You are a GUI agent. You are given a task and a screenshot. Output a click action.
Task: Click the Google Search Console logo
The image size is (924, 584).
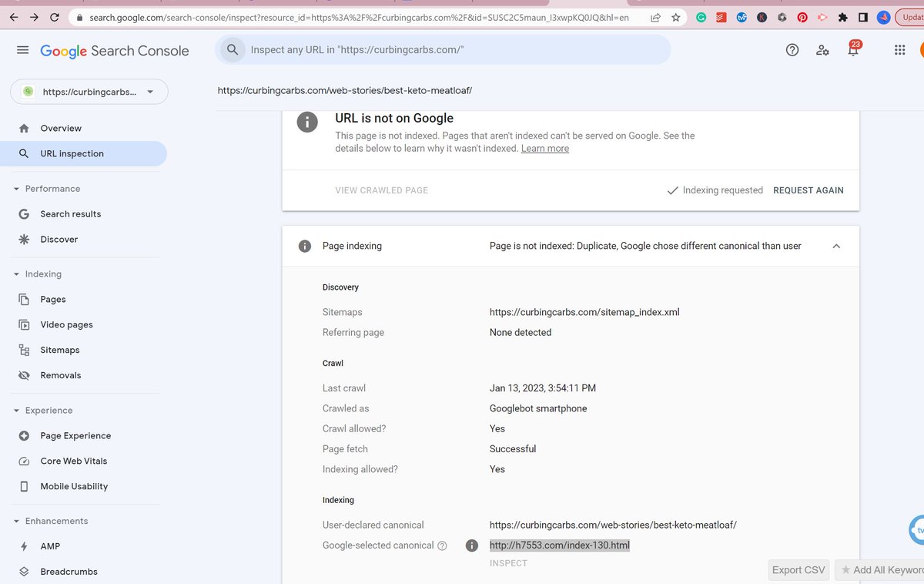(115, 51)
